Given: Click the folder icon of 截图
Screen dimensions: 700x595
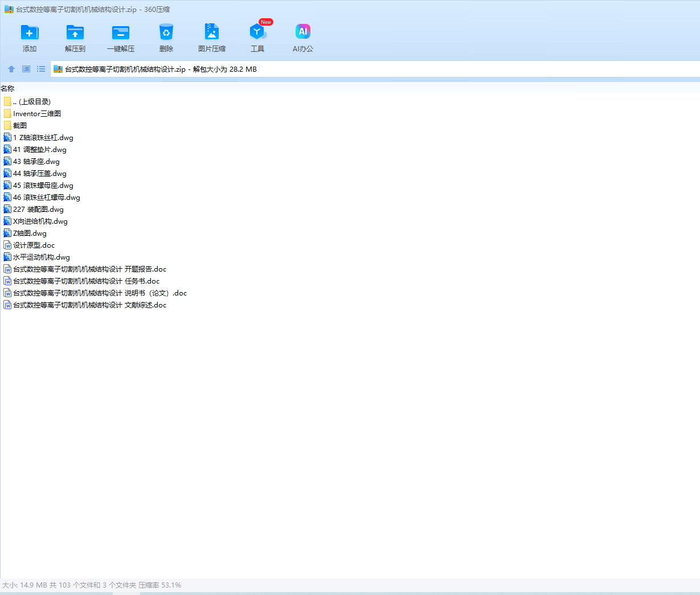Looking at the screenshot, I should tap(7, 125).
